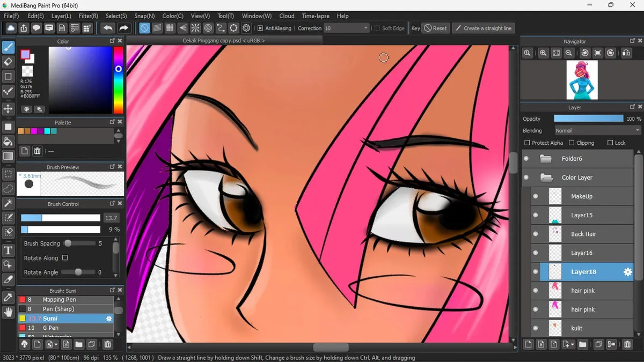The width and height of the screenshot is (644, 362).
Task: Open the Filter(R) menu
Action: 89,16
